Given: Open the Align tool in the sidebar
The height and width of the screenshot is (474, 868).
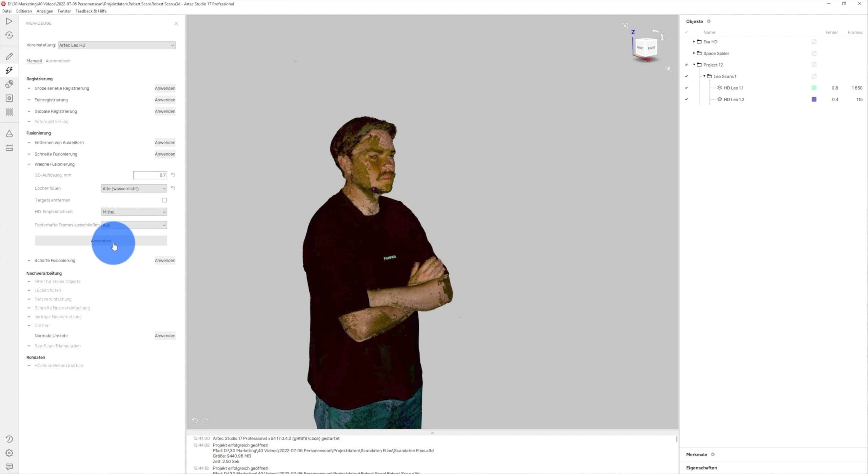Looking at the screenshot, I should click(9, 84).
